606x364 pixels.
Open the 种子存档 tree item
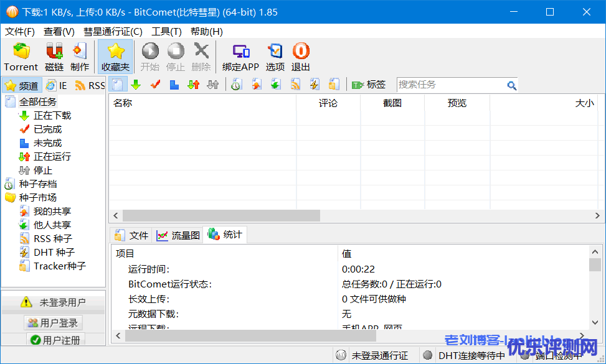[x=37, y=184]
